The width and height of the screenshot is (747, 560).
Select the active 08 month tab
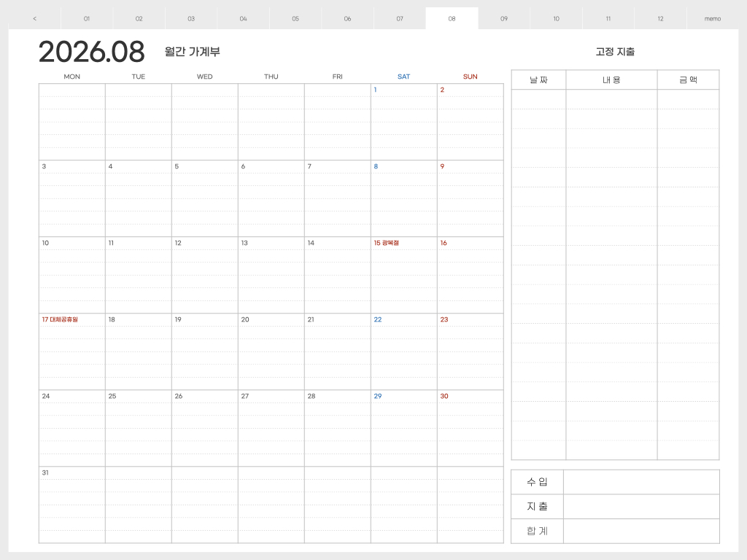452,18
